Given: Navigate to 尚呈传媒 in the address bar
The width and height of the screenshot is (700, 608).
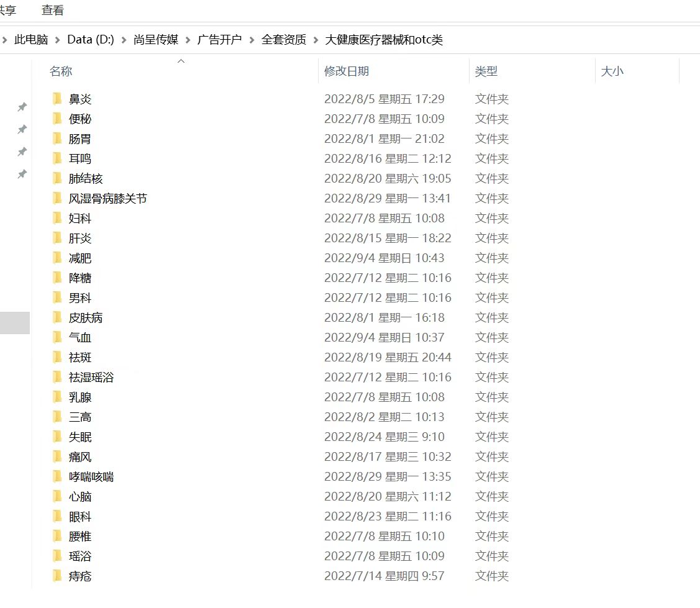Looking at the screenshot, I should [x=156, y=40].
